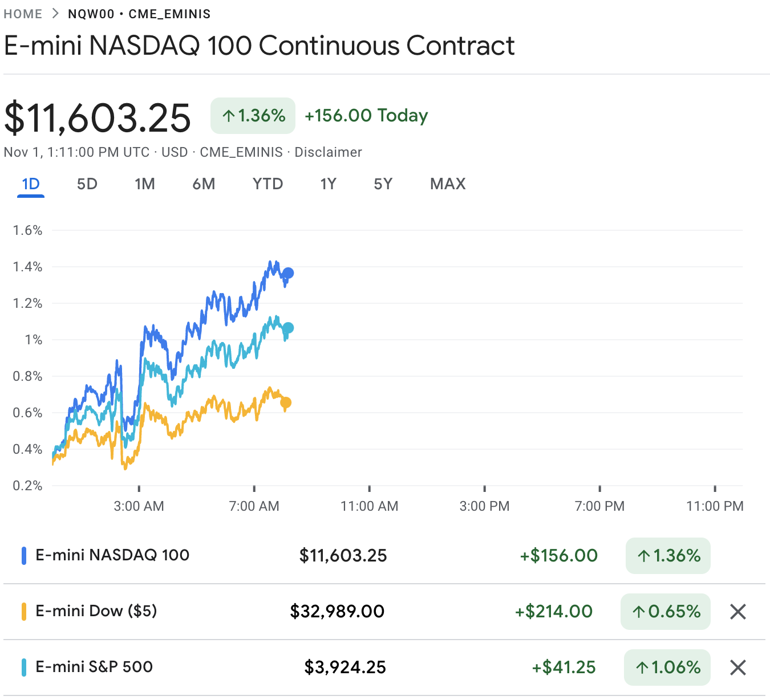770x700 pixels.
Task: Switch to the 5Y chart range
Action: (x=383, y=184)
